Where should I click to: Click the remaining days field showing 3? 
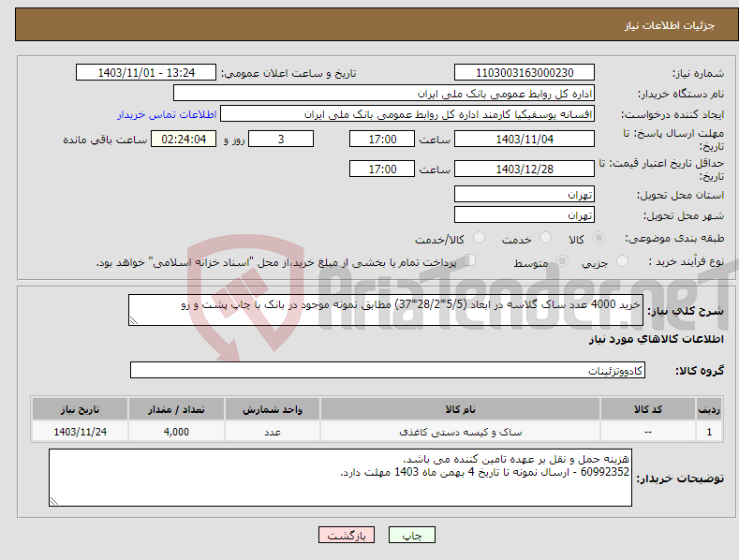pos(281,139)
